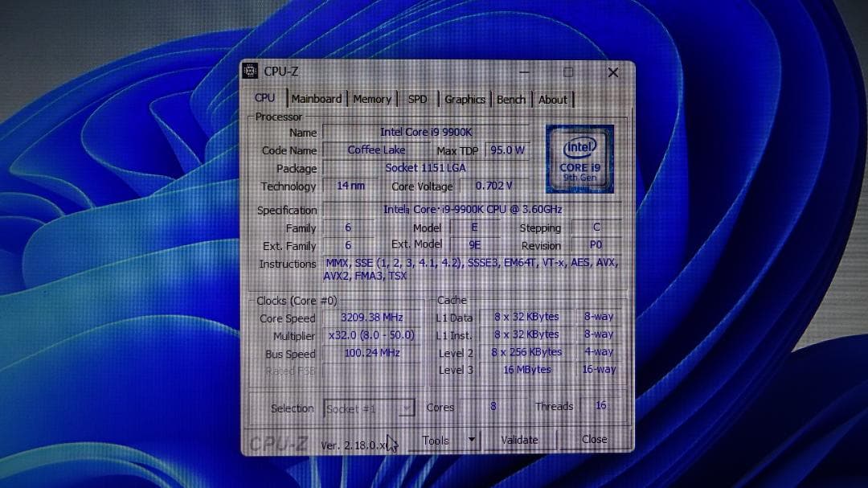Click the Validate button
The image size is (868, 488).
point(519,440)
